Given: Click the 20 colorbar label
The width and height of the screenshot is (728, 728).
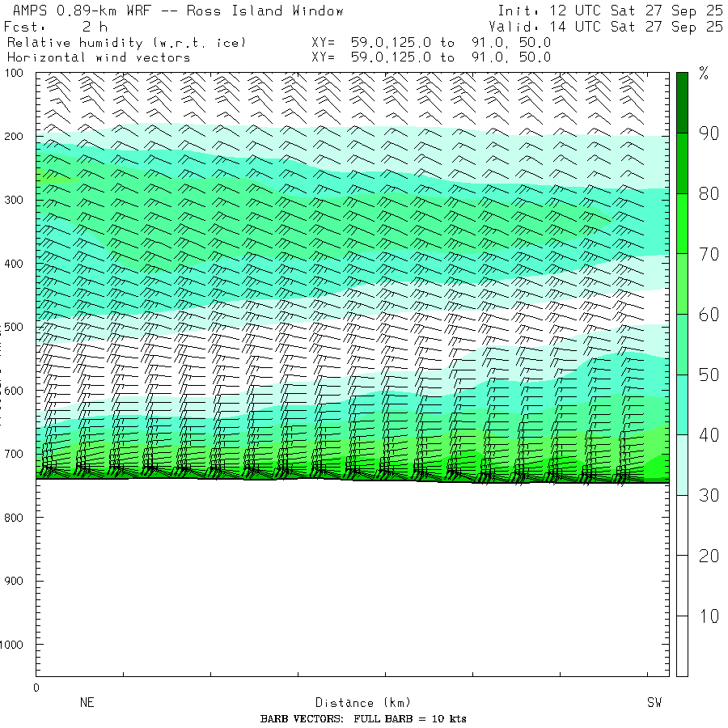Looking at the screenshot, I should tap(709, 556).
